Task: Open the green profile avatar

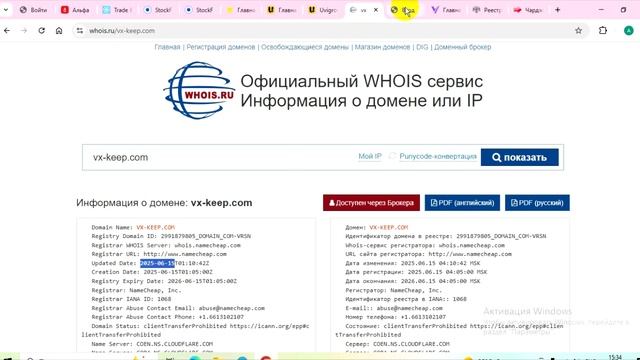Action: click(629, 31)
